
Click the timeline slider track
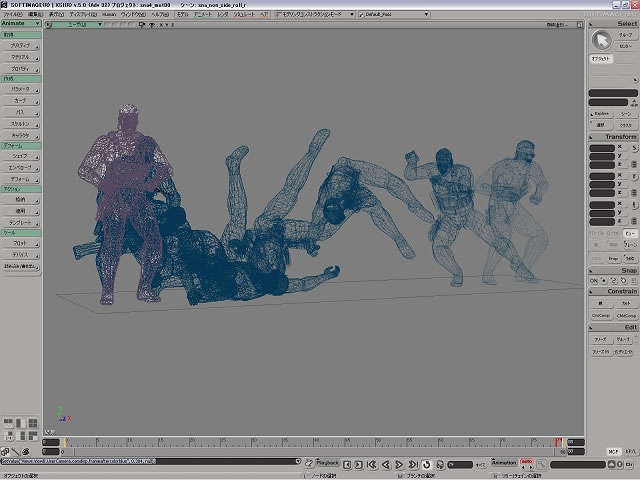coord(300,441)
